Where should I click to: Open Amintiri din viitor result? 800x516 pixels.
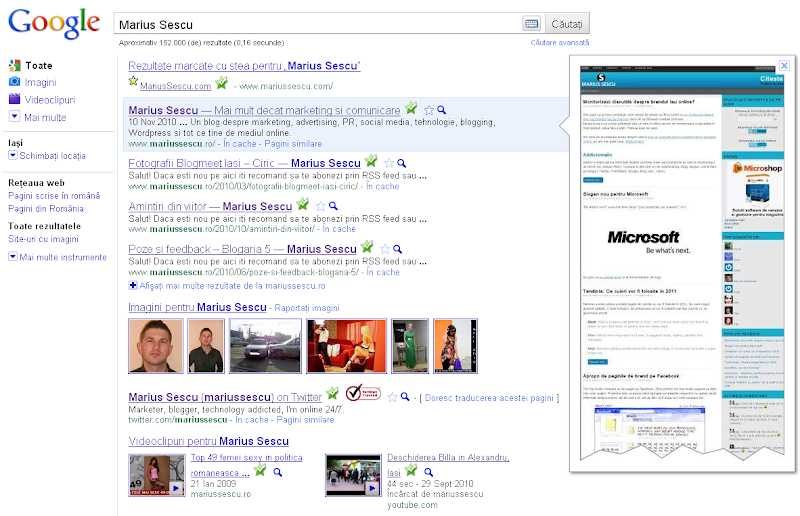[x=210, y=206]
